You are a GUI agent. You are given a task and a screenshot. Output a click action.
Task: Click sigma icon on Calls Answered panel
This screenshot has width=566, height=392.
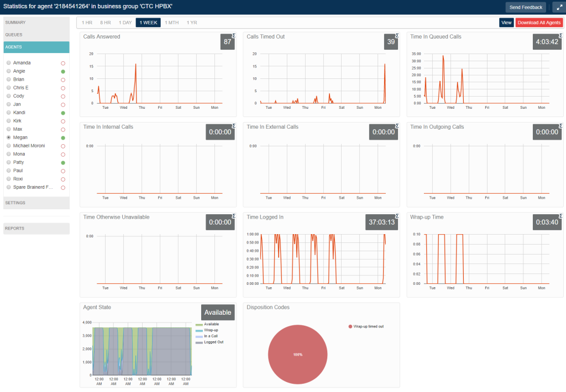(x=234, y=35)
